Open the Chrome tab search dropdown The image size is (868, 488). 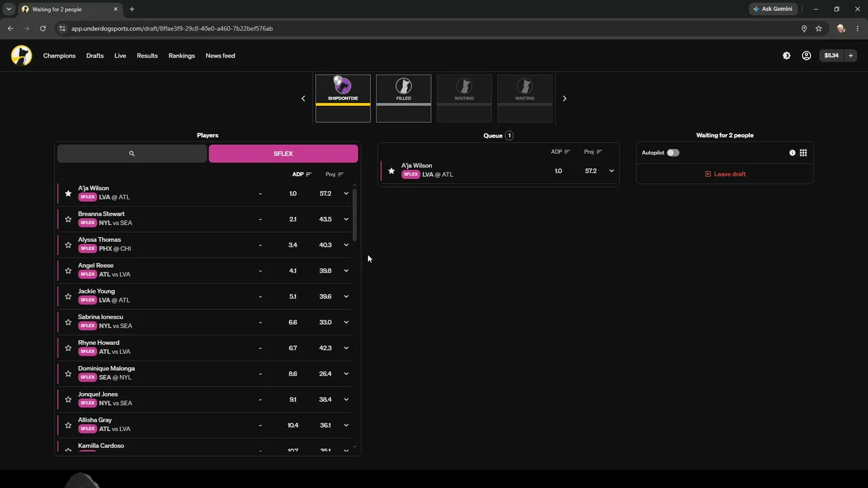click(9, 9)
